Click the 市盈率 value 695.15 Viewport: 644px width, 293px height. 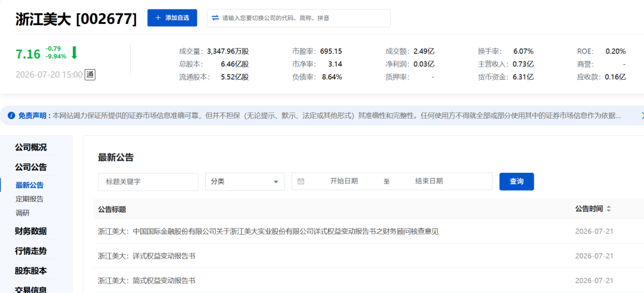tap(330, 51)
